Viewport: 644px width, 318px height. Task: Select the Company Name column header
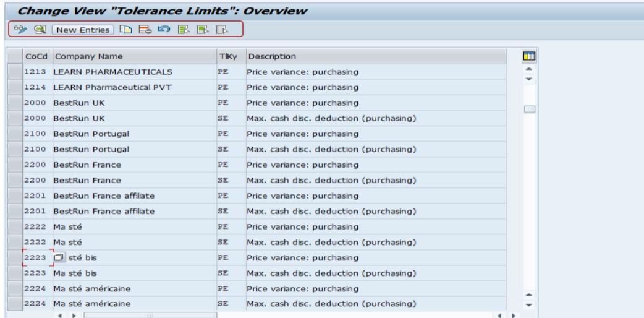[135, 56]
